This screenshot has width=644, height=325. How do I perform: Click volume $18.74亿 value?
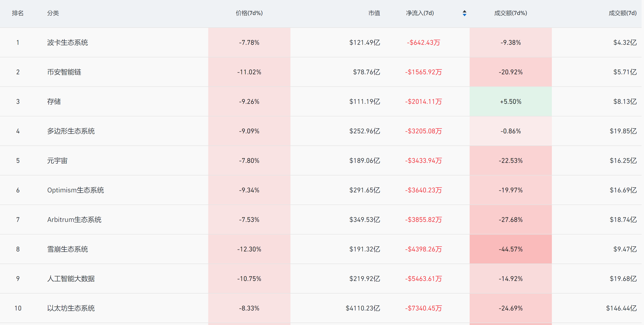623,220
